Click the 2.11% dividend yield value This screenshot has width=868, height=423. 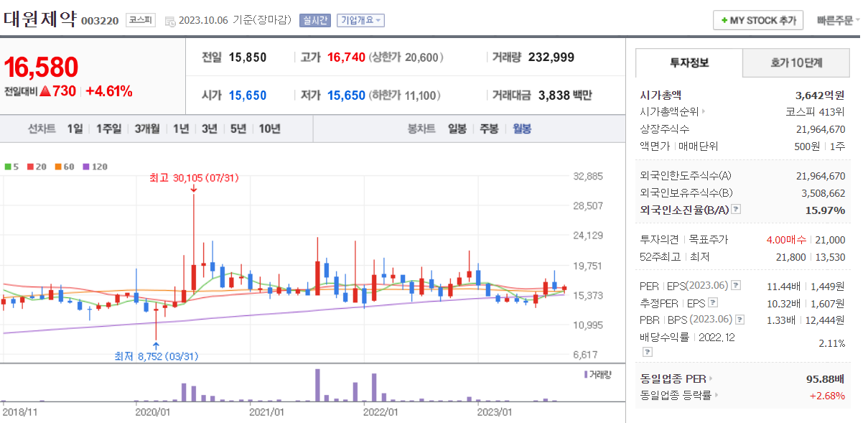(832, 343)
